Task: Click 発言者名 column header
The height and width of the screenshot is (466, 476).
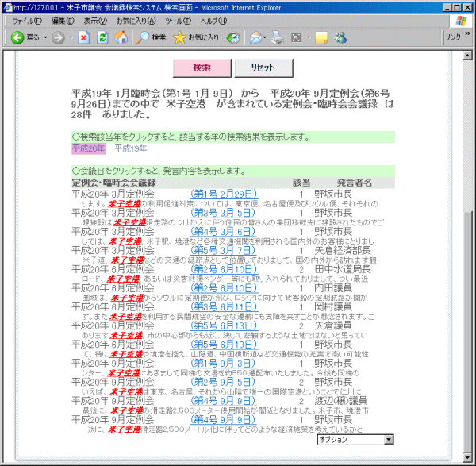Action: (355, 183)
